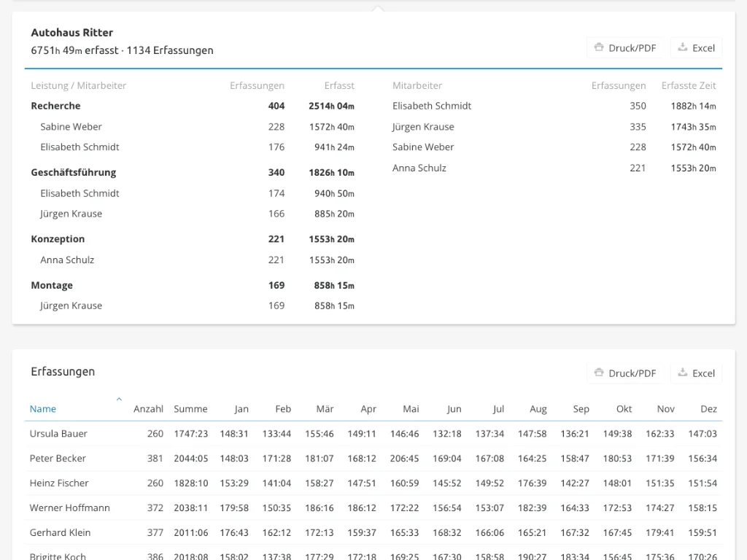Click sort arrow above Name column

click(119, 399)
